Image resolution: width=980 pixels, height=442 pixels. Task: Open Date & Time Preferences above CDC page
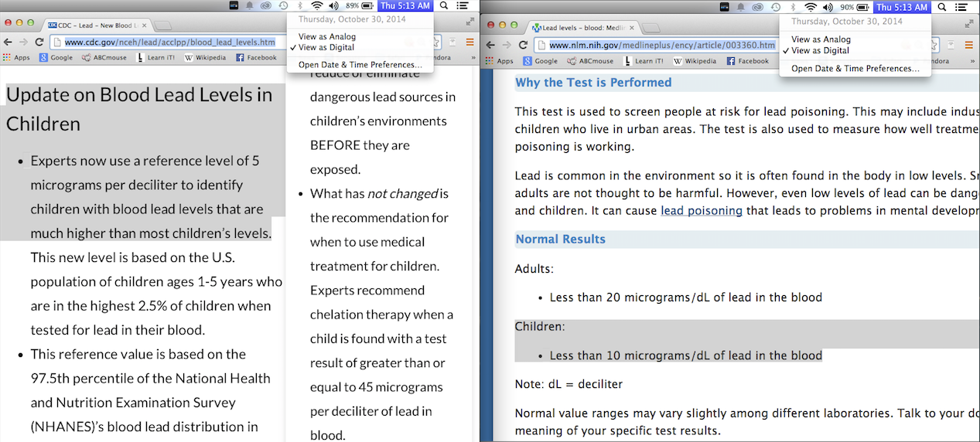coord(360,65)
